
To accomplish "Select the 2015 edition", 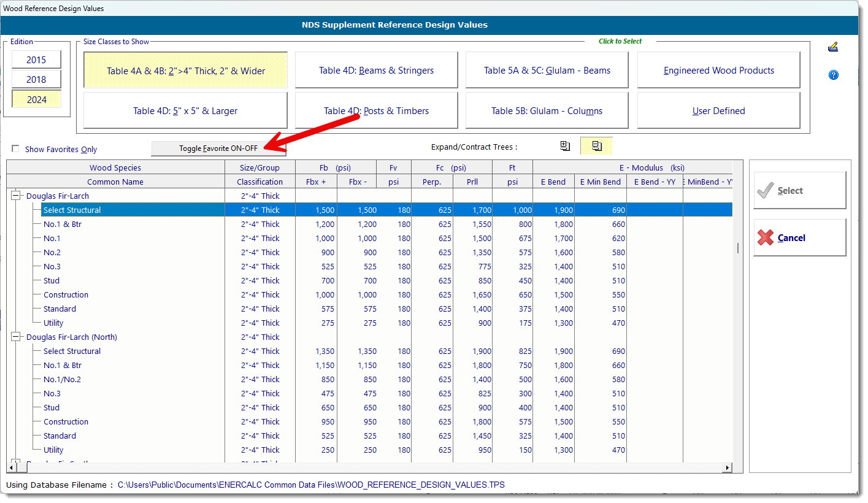I will click(37, 60).
